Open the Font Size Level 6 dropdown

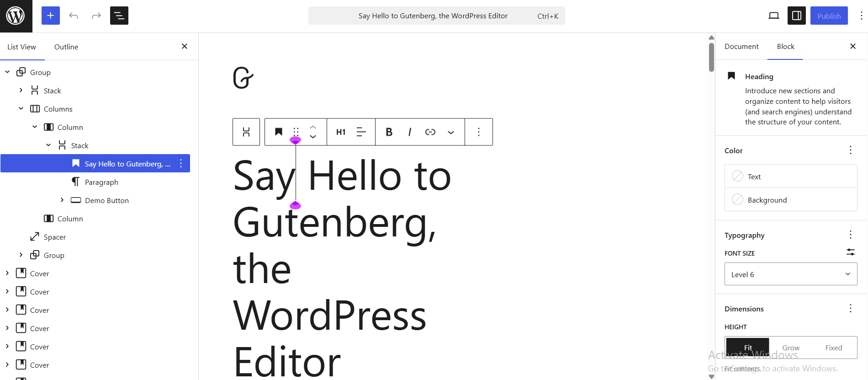[x=791, y=274]
